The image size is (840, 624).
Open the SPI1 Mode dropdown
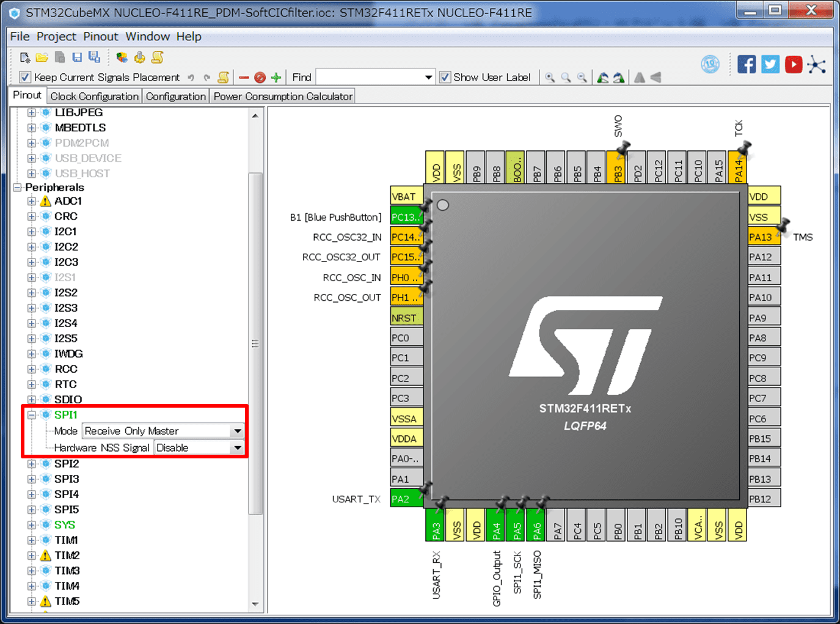(x=237, y=431)
